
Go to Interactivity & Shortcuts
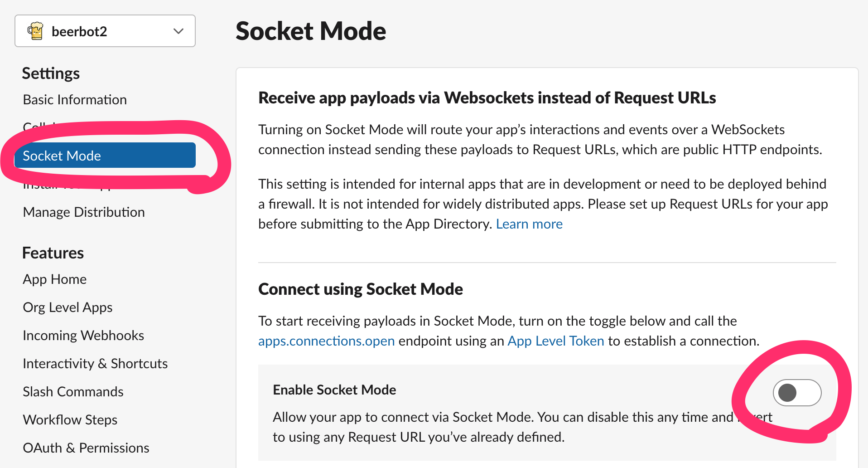click(x=95, y=364)
